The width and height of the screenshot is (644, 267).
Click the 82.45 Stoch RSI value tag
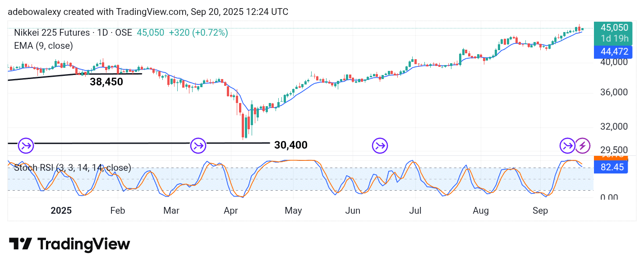coord(611,168)
